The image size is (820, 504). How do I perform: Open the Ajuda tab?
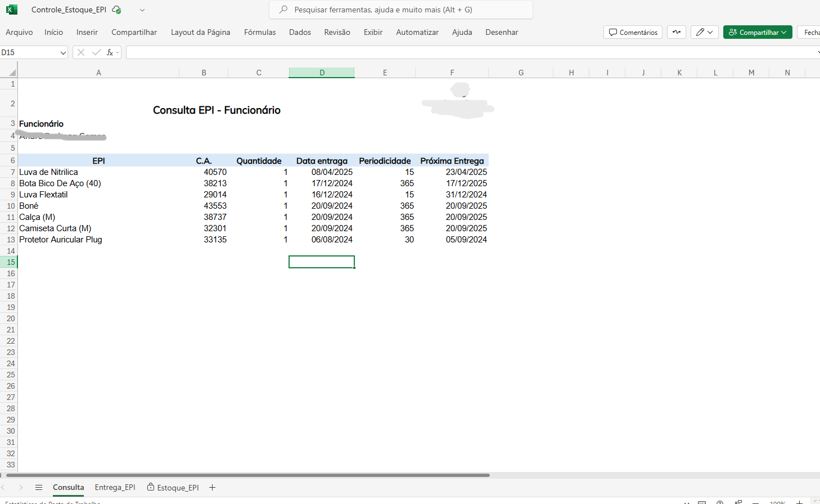[x=462, y=32]
